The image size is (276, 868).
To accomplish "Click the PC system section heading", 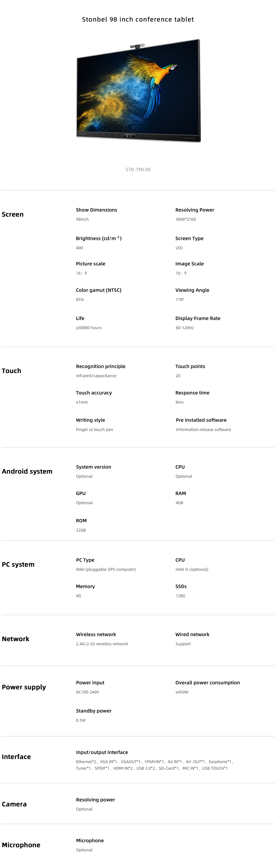I will click(x=18, y=564).
